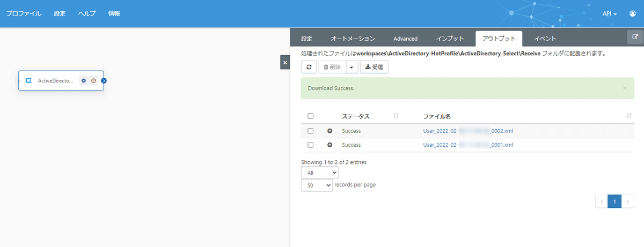Go to previous page arrow
Image resolution: width=644 pixels, height=247 pixels.
pyautogui.click(x=601, y=201)
